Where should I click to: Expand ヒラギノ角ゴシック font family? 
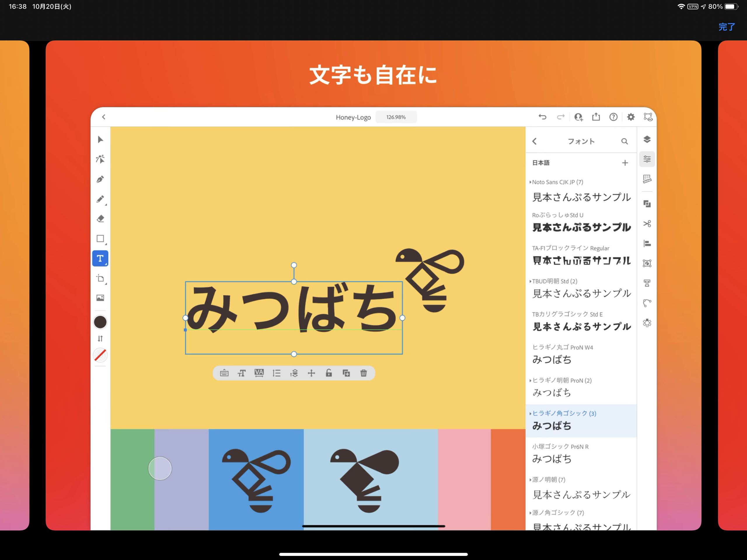(x=530, y=414)
